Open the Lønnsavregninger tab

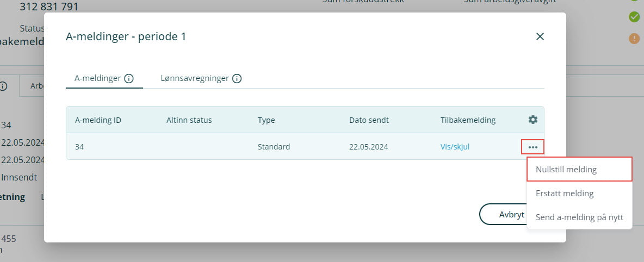pyautogui.click(x=194, y=78)
